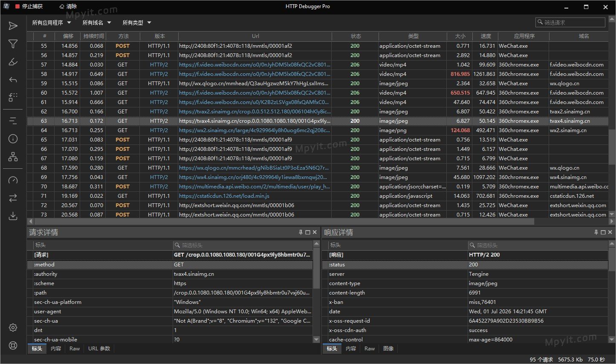The image size is (616, 364).
Task: Expand the 所有类型 dropdown
Action: pos(137,23)
